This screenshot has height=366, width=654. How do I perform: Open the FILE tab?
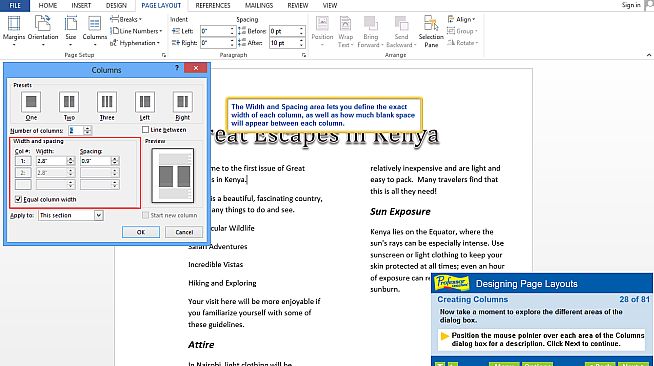pos(15,5)
